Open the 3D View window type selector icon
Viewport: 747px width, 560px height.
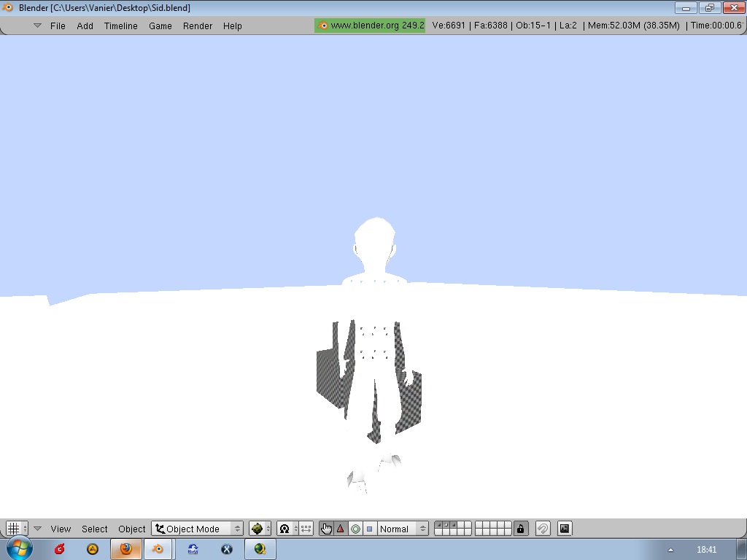click(x=13, y=529)
